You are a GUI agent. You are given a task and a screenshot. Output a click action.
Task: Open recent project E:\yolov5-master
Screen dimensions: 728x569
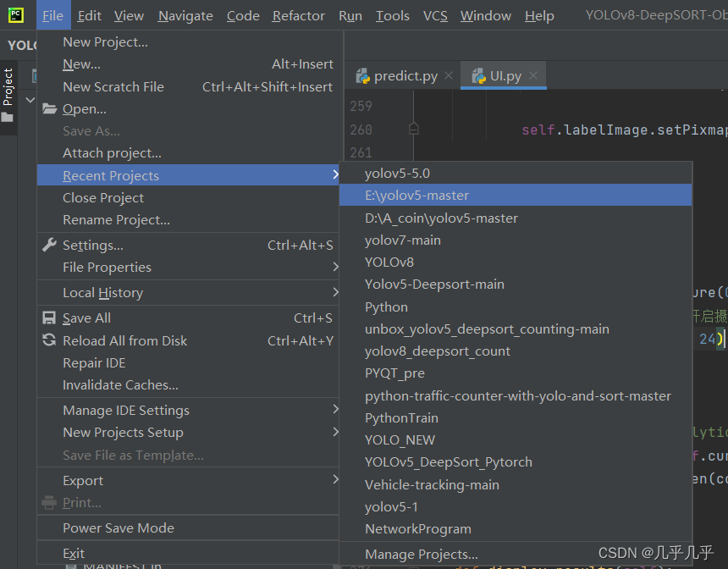[516, 195]
